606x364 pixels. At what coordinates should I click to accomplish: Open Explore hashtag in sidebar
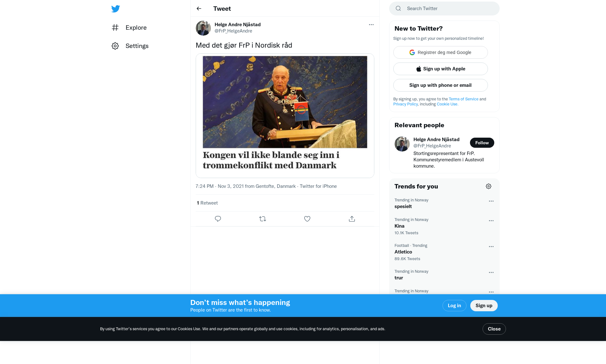pos(129,27)
